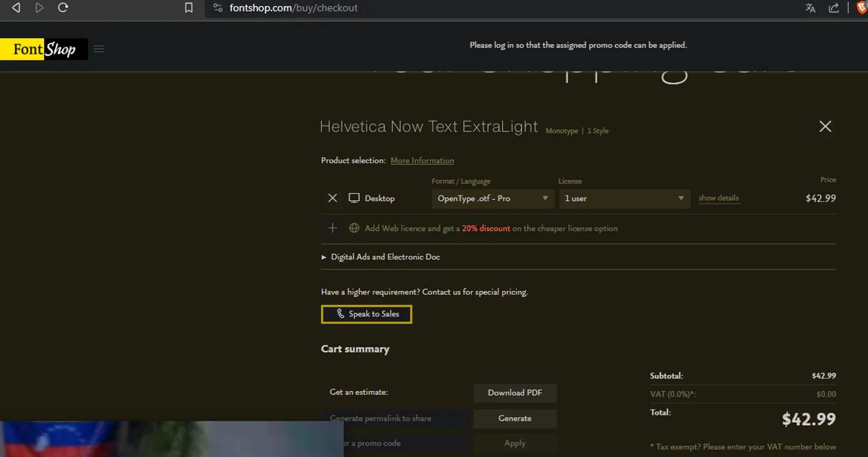Click the Get an estimate: label
868x457 pixels.
click(359, 392)
